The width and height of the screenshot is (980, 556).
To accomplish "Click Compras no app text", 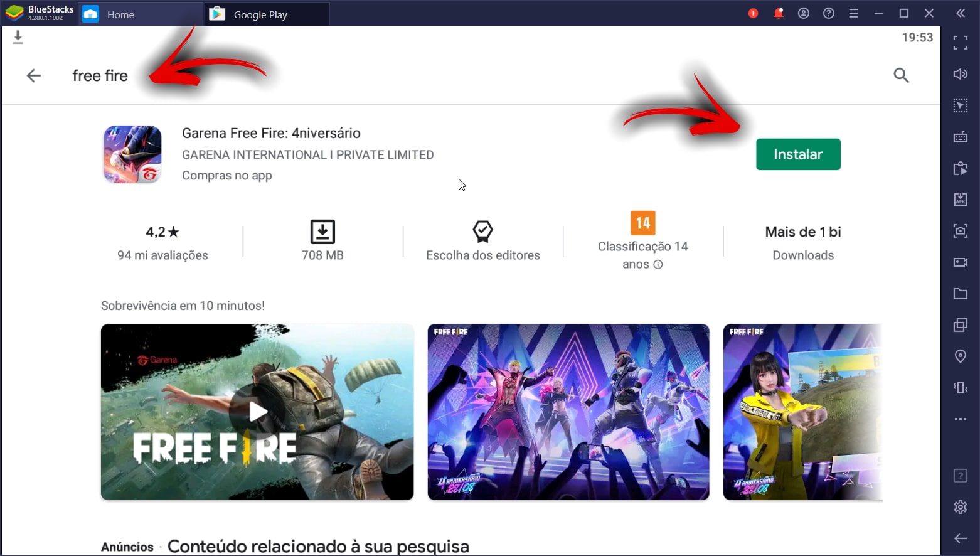I will (227, 176).
